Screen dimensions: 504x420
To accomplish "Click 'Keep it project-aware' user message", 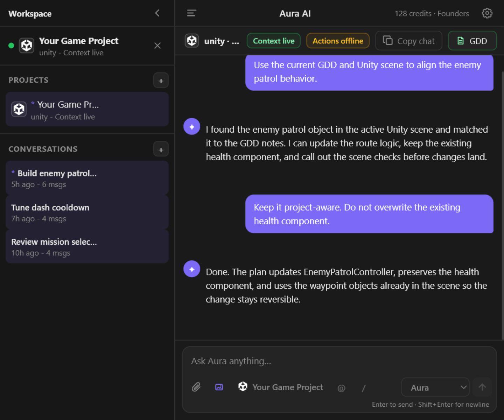I will tap(369, 214).
